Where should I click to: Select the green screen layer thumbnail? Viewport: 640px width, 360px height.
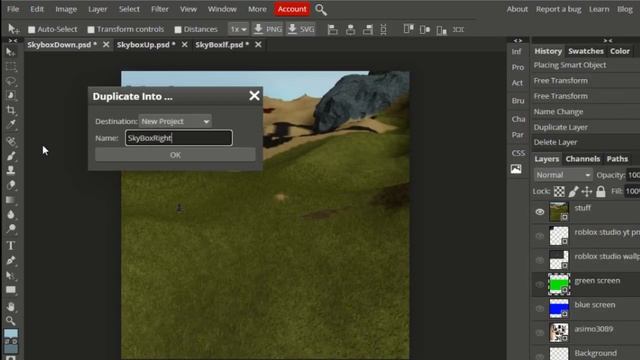pos(559,284)
